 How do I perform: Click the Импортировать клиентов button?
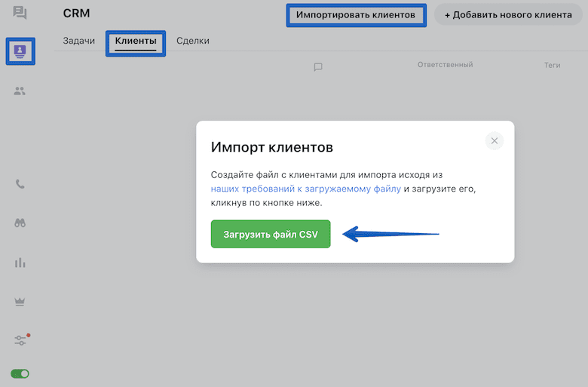356,15
